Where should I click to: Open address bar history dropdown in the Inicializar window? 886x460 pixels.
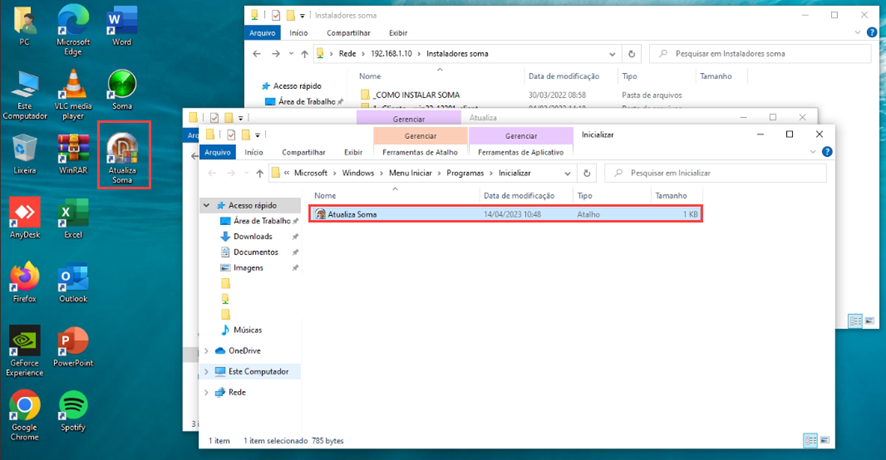[567, 173]
